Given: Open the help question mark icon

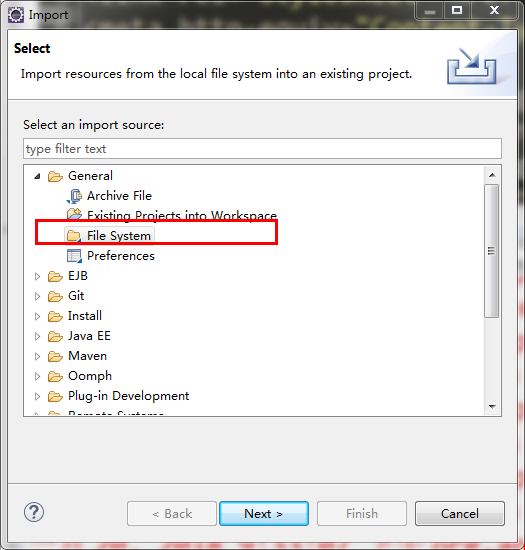Looking at the screenshot, I should tap(34, 512).
